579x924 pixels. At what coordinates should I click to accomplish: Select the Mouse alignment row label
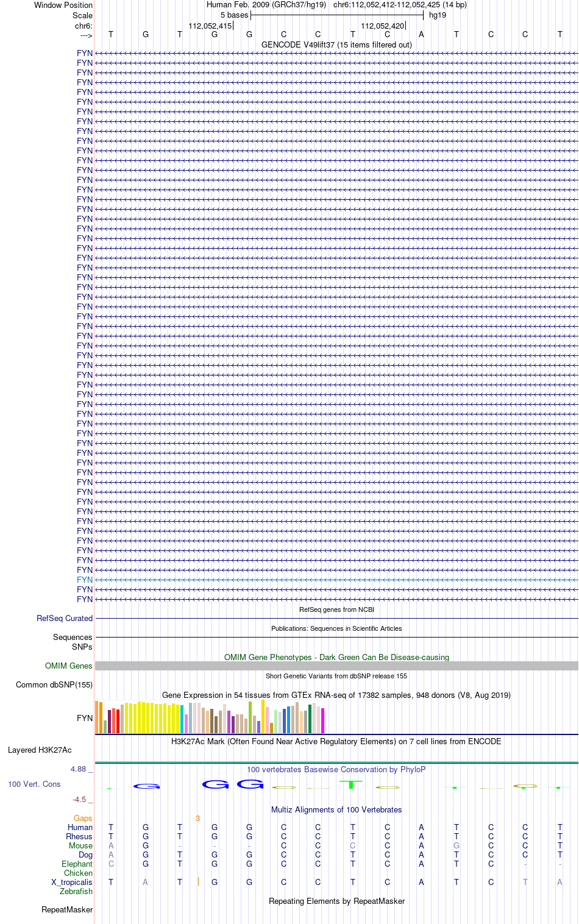pyautogui.click(x=81, y=845)
